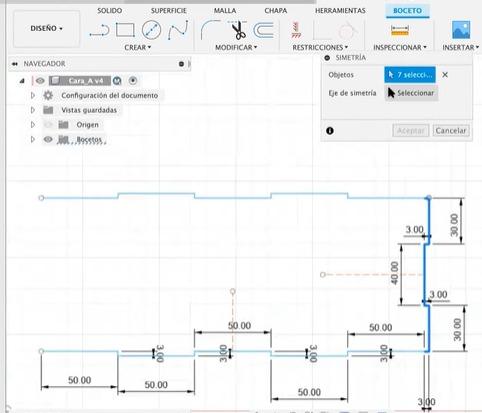Image resolution: width=482 pixels, height=413 pixels.
Task: Show the Origen folder with its eye
Action: (48, 125)
